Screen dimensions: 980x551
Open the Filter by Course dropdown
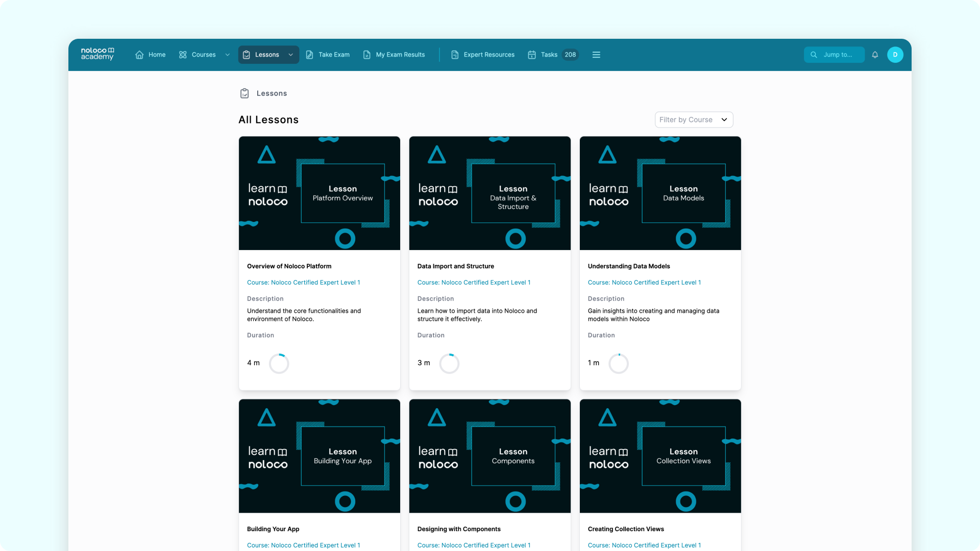(x=694, y=119)
